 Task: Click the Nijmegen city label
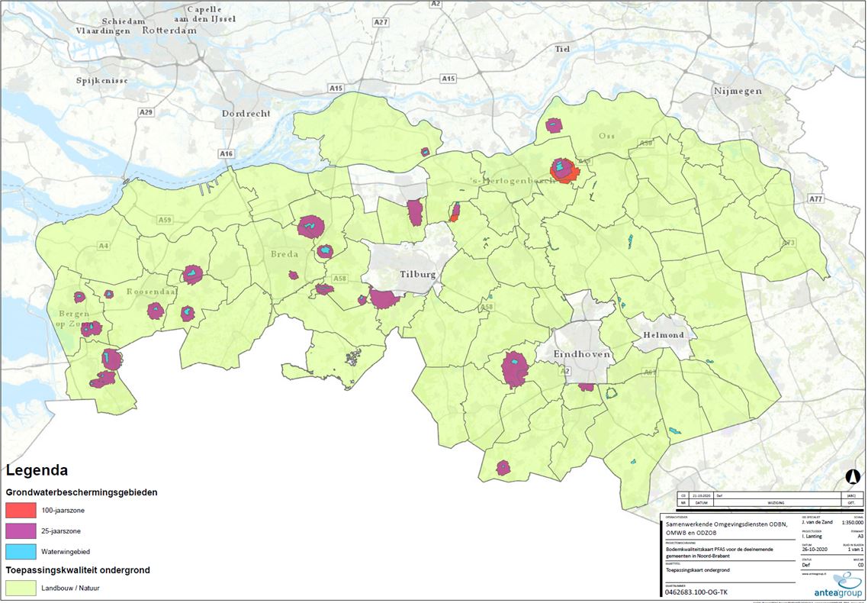[x=738, y=91]
